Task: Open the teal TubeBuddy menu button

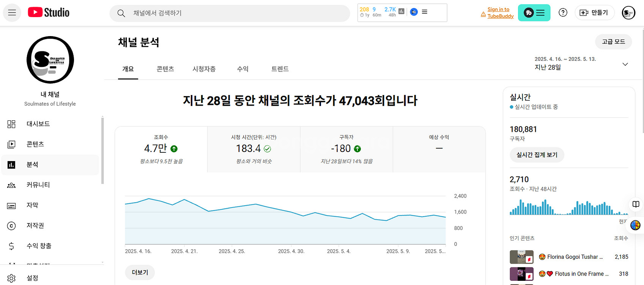Action: tap(534, 13)
